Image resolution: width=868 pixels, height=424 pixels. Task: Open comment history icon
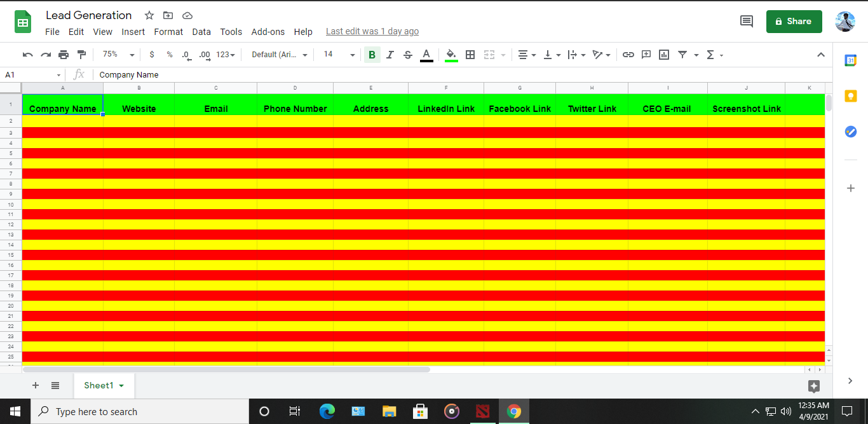(747, 21)
